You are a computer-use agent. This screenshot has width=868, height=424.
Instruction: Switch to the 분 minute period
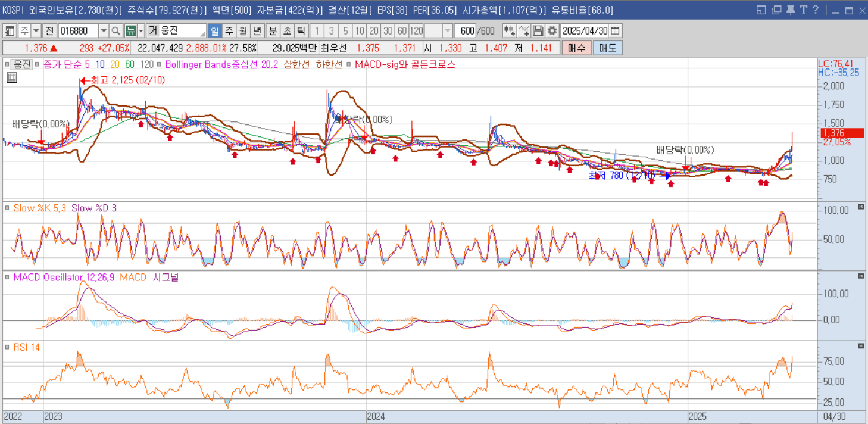coord(273,31)
